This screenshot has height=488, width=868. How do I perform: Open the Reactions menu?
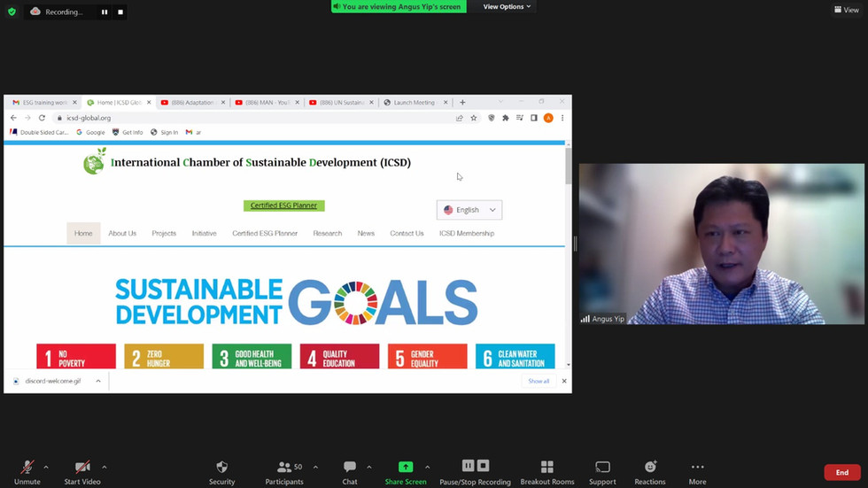pyautogui.click(x=650, y=467)
